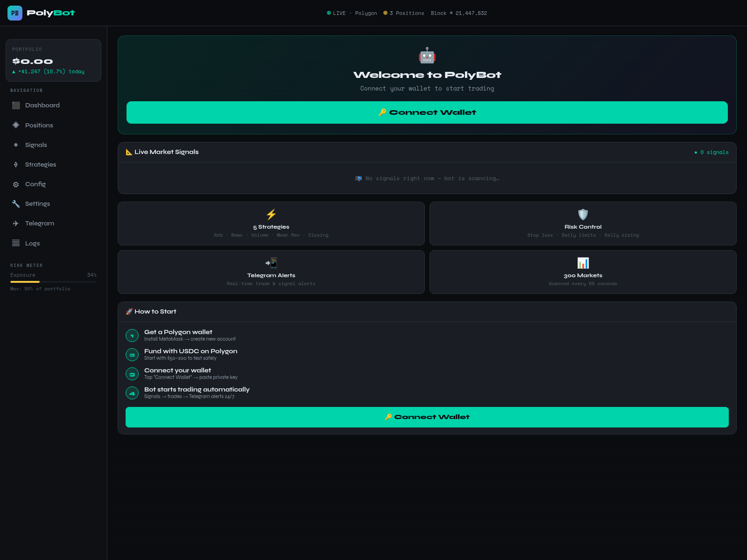The image size is (747, 560).
Task: Open the Dashboard page
Action: 53,105
